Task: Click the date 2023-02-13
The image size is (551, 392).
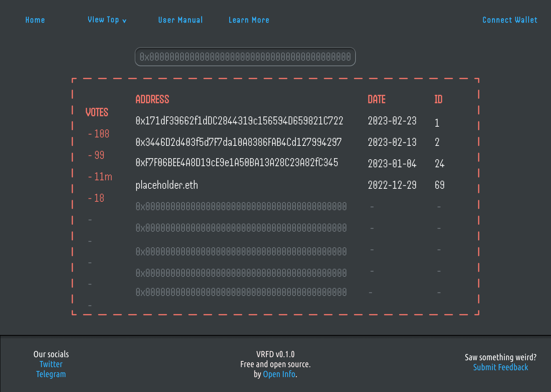Action: click(x=392, y=142)
